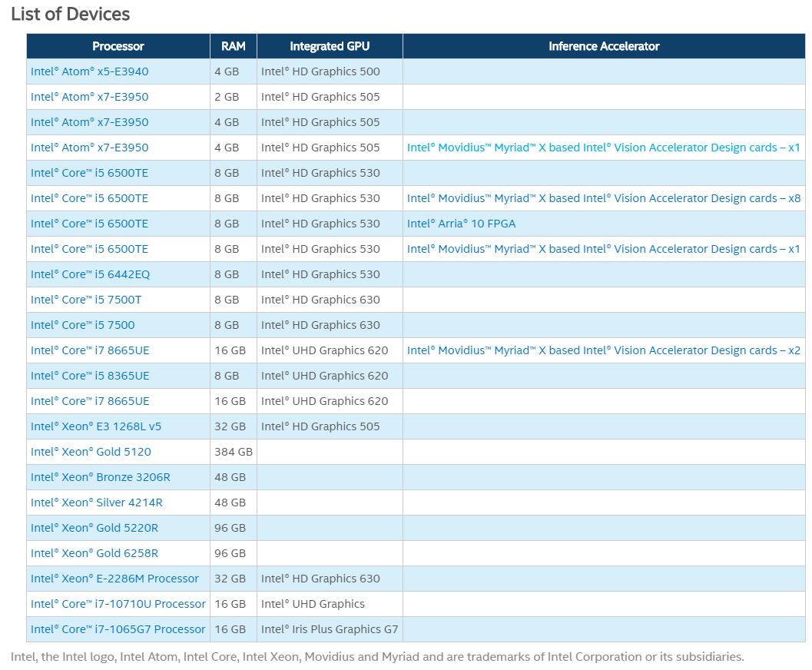Follow the Core i7-10710U Processor link
This screenshot has height=670, width=812.
click(118, 604)
